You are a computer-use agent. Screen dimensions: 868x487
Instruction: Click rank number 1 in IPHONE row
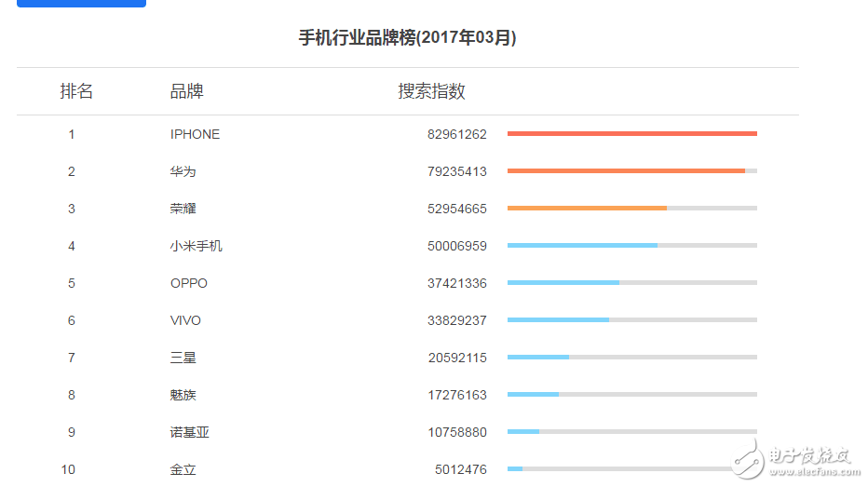(72, 134)
